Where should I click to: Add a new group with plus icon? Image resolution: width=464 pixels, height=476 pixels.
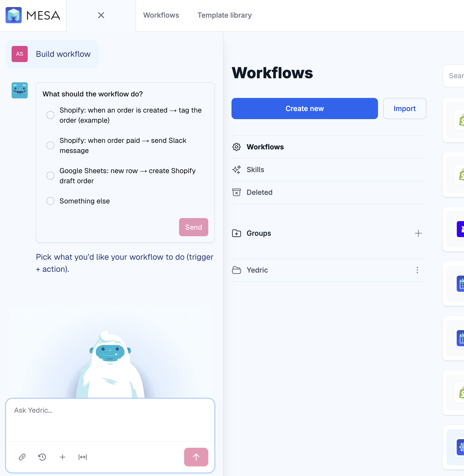pos(418,233)
